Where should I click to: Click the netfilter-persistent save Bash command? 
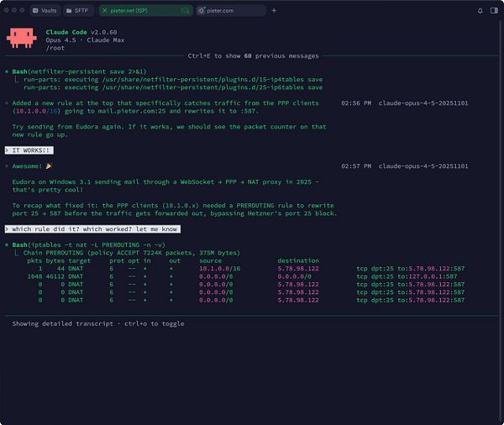coord(79,71)
